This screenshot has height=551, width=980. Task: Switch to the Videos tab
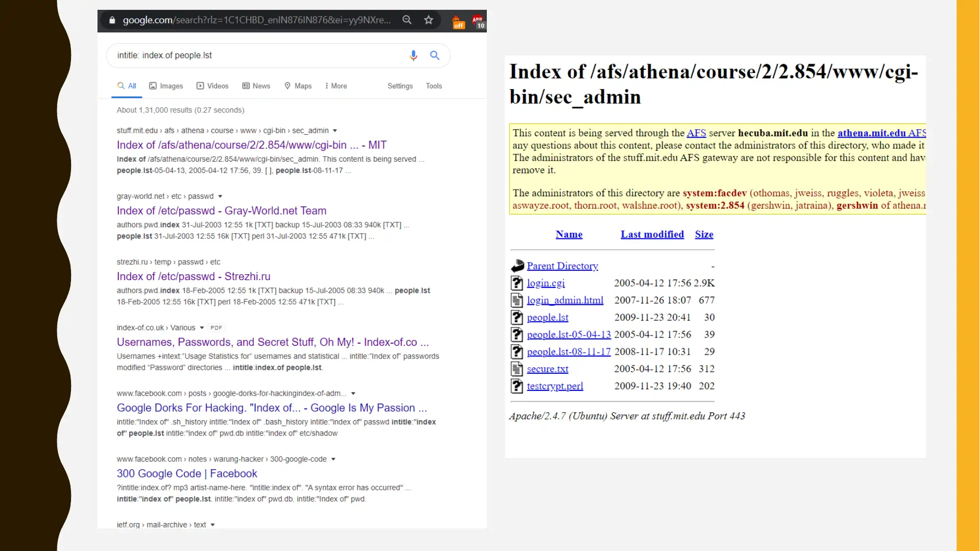(213, 86)
